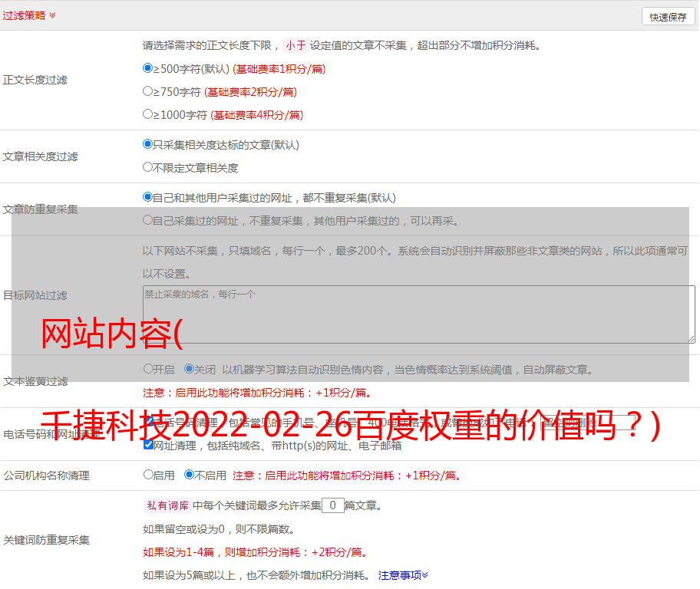700x589 pixels.
Task: Click the 文本鉴黄过滤 row label
Action: (36, 381)
